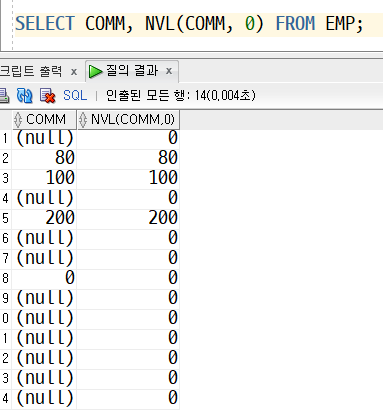Sort by the NVL(COMM,0) column header

click(x=128, y=120)
